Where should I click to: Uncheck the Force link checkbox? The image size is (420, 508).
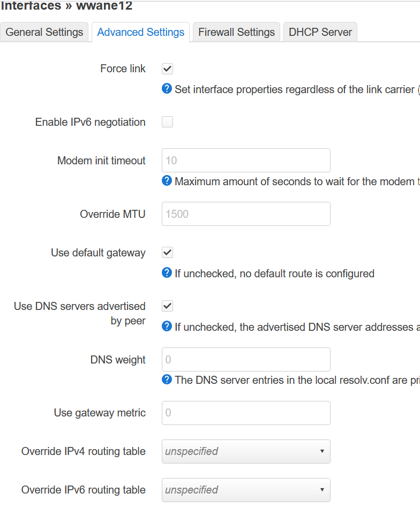point(167,69)
